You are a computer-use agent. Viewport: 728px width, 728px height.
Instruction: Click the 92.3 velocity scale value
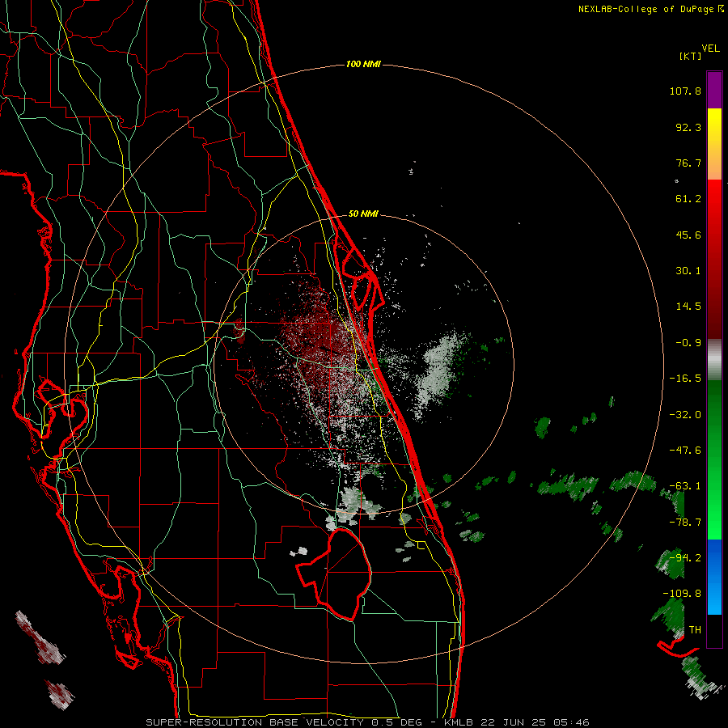point(688,127)
